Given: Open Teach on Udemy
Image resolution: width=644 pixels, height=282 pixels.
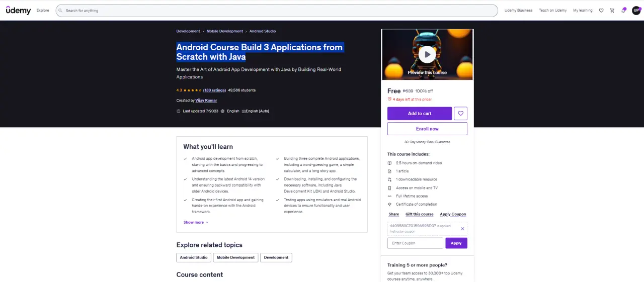Looking at the screenshot, I should [553, 11].
